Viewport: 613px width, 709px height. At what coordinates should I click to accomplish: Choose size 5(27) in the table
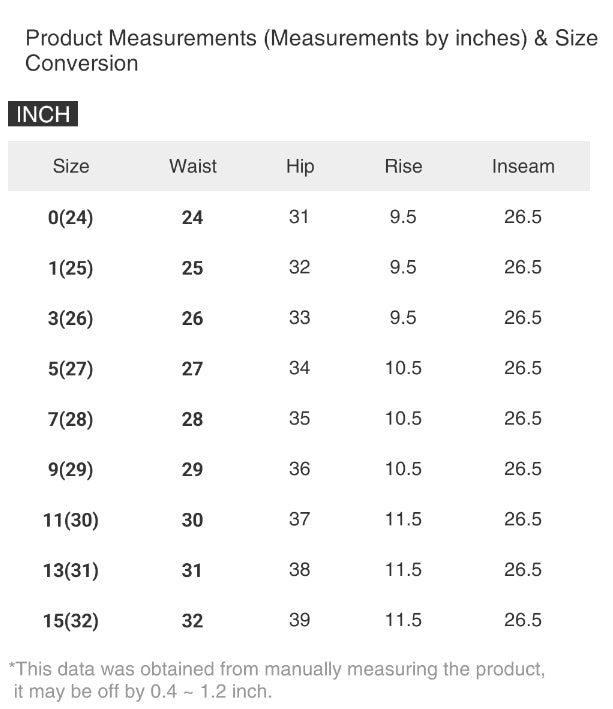click(71, 369)
